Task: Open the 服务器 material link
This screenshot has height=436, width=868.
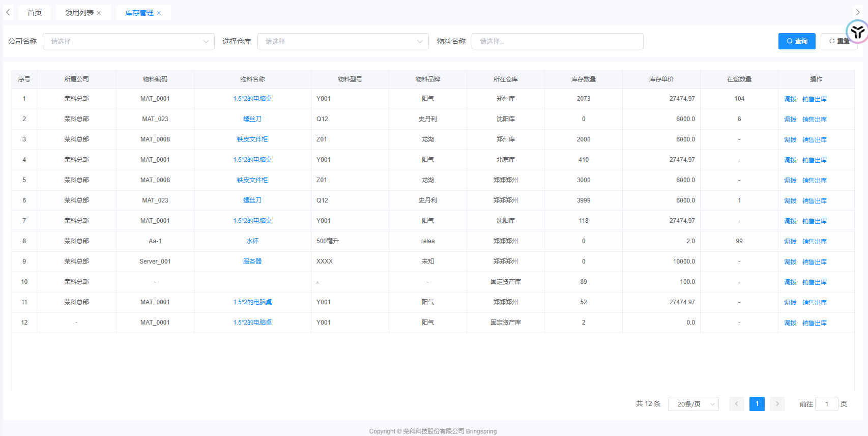Action: [x=252, y=261]
